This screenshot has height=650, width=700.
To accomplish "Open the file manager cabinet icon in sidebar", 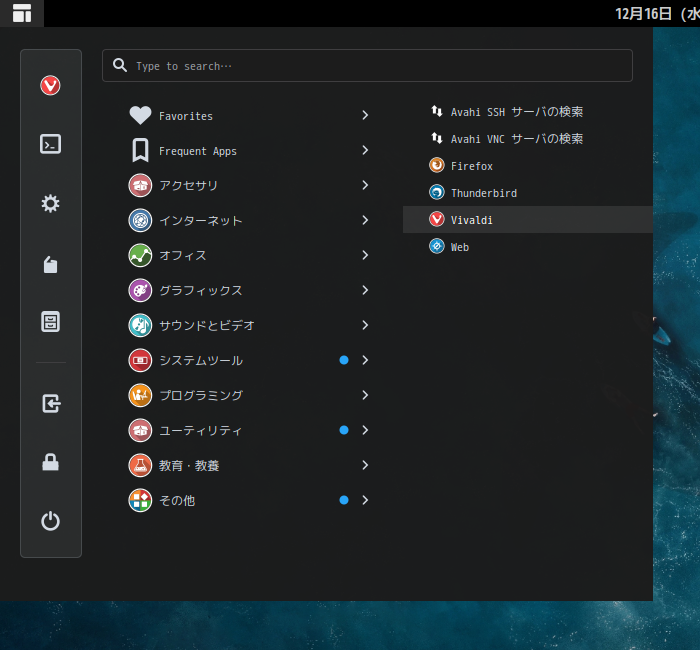I will (x=50, y=321).
